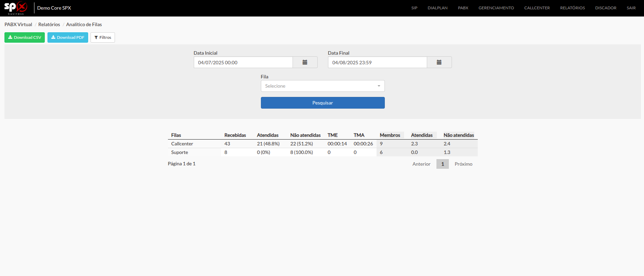Open the Data Inicial calendar picker icon
The width and height of the screenshot is (644, 276).
coord(305,62)
